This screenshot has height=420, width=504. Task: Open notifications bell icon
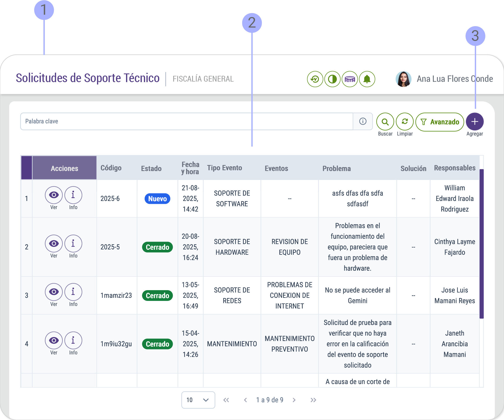(x=367, y=79)
